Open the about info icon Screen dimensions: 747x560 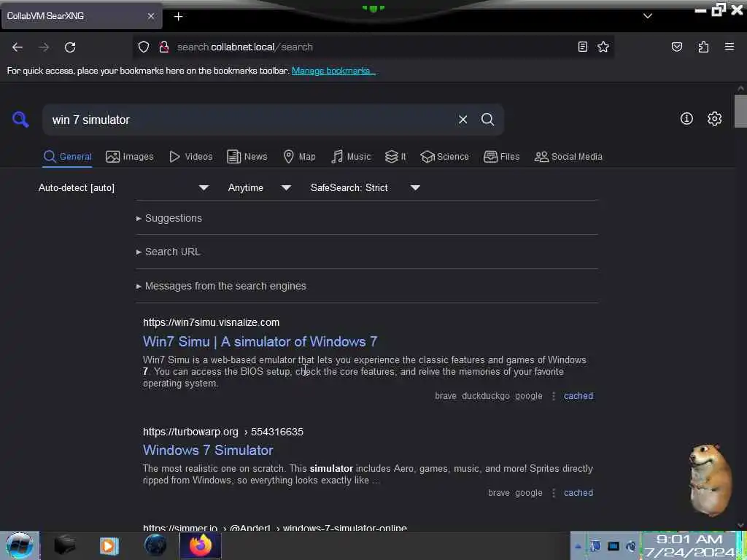click(686, 119)
